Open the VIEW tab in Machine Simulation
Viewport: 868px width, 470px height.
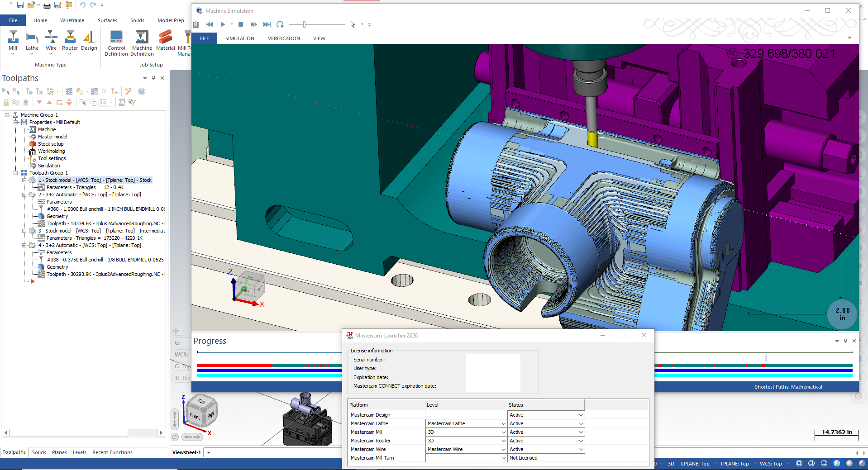(x=319, y=38)
